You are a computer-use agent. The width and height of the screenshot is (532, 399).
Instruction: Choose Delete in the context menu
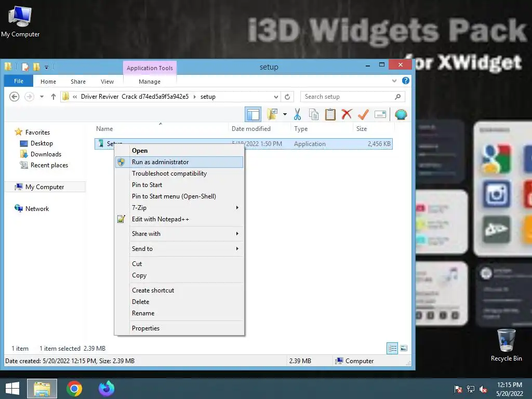(x=179, y=302)
